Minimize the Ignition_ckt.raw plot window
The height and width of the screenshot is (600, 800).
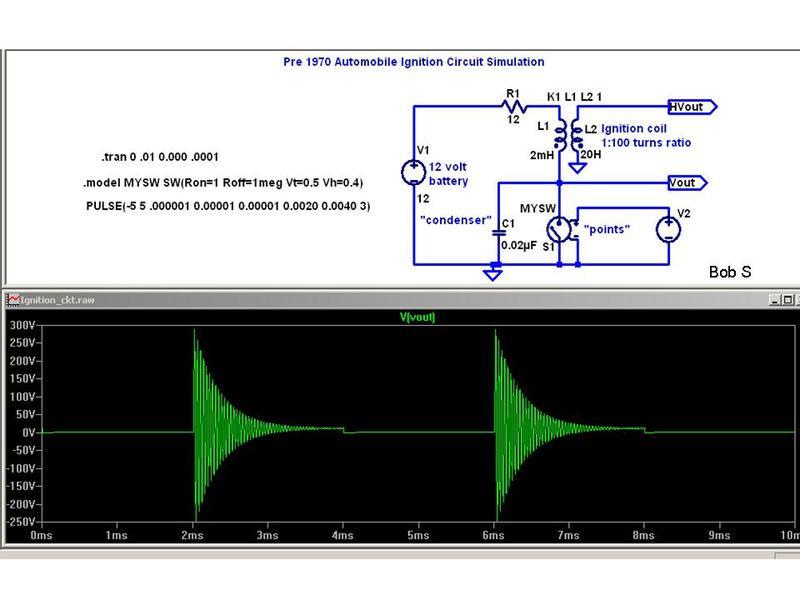(774, 300)
